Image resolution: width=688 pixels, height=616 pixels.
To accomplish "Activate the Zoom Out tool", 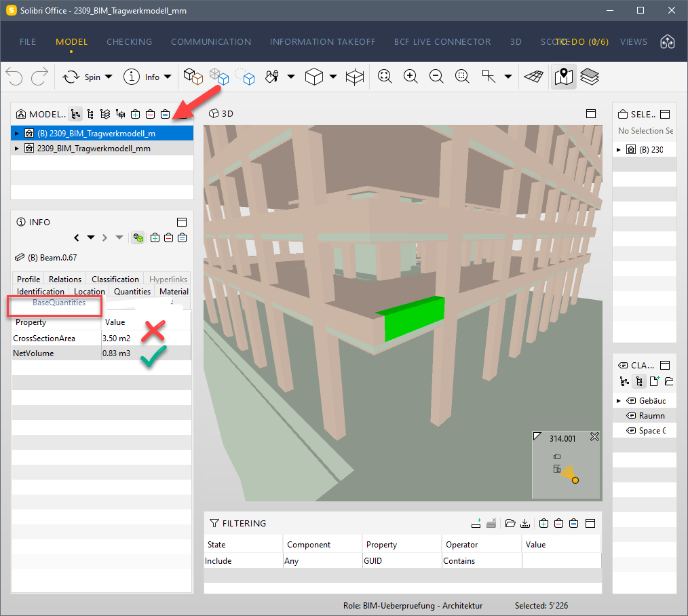I will pyautogui.click(x=436, y=77).
